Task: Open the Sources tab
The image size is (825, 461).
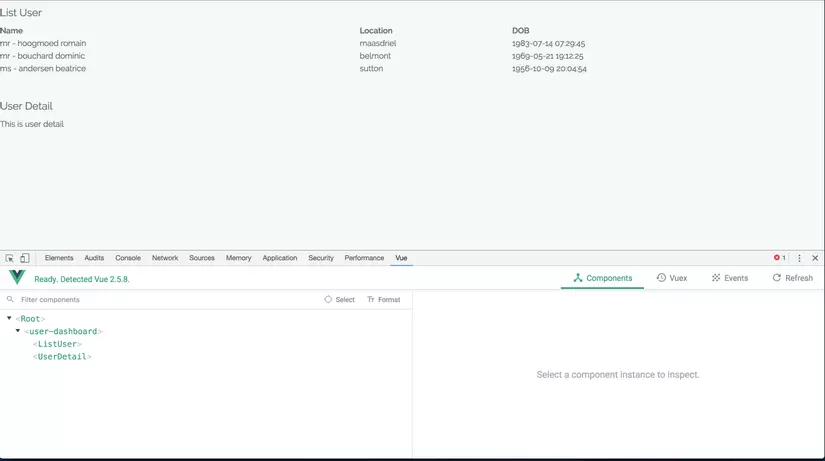Action: (x=202, y=258)
